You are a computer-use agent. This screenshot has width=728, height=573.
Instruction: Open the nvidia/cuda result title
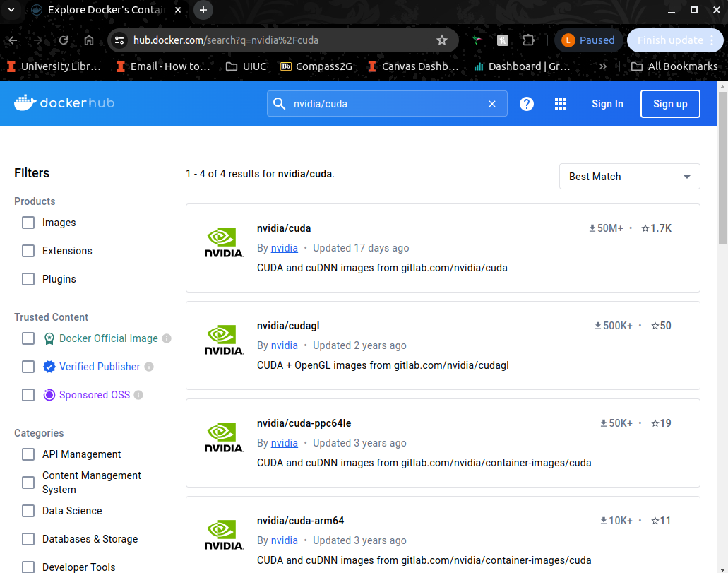pyautogui.click(x=284, y=228)
